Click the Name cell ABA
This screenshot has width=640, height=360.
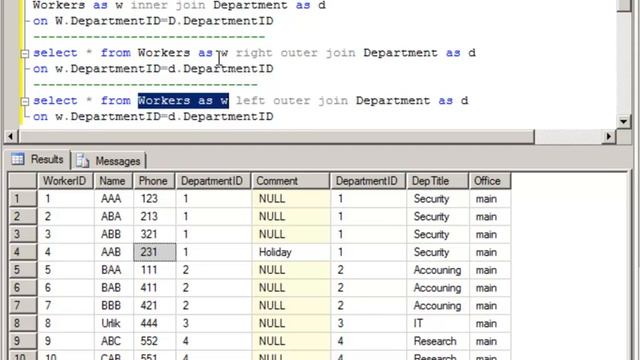pyautogui.click(x=114, y=216)
